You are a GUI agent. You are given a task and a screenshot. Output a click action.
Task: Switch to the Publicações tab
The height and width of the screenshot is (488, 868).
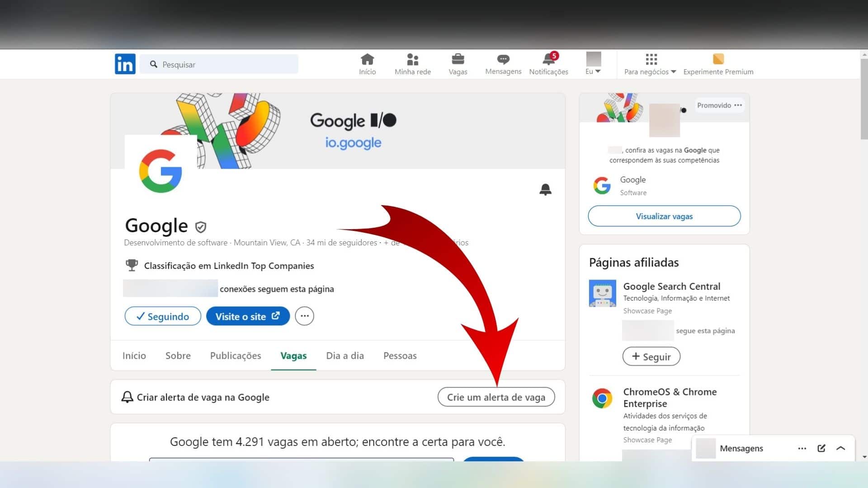(236, 356)
